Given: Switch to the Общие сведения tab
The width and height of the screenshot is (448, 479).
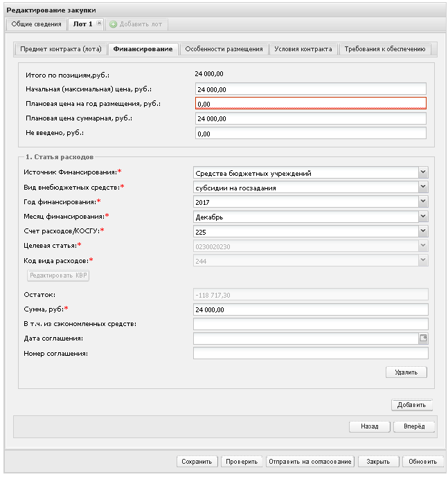Looking at the screenshot, I should click(37, 24).
